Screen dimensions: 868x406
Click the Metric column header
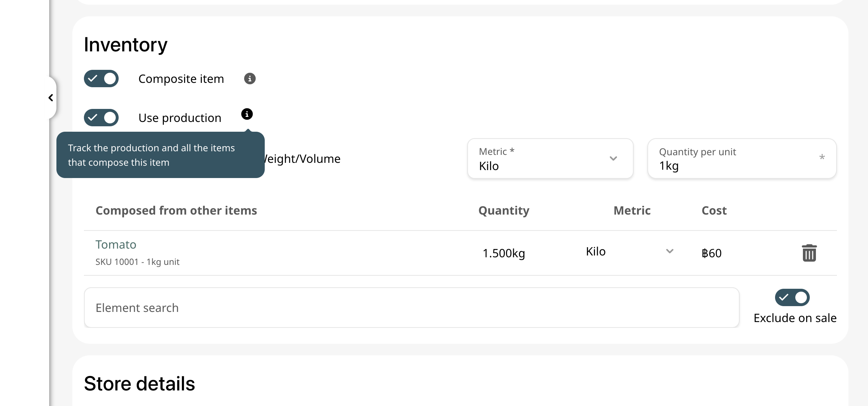632,211
